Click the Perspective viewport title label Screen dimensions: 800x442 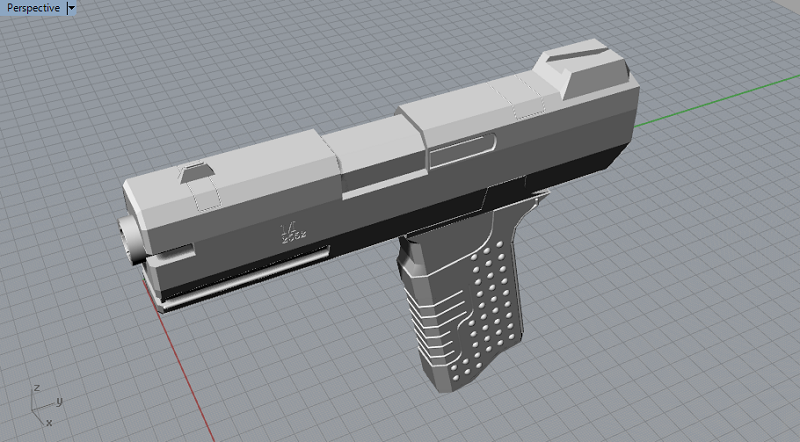click(33, 8)
